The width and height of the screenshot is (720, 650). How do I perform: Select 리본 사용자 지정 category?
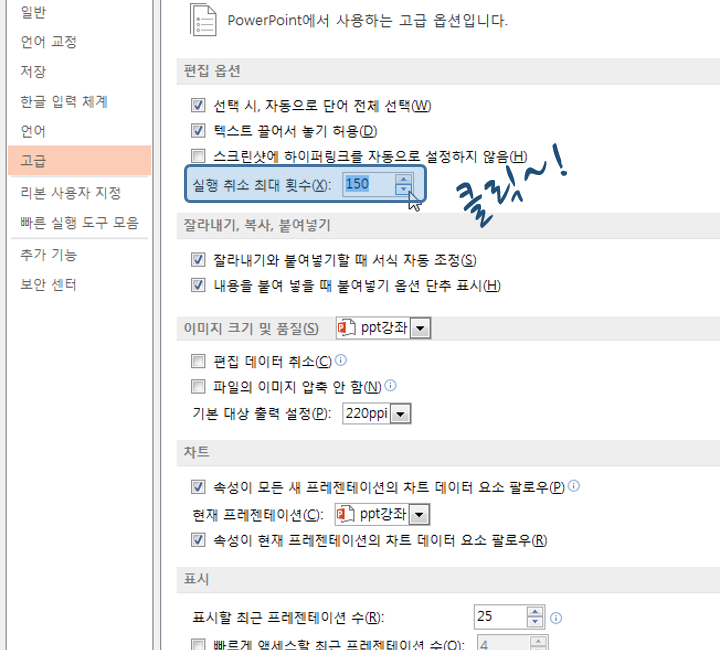[71, 192]
